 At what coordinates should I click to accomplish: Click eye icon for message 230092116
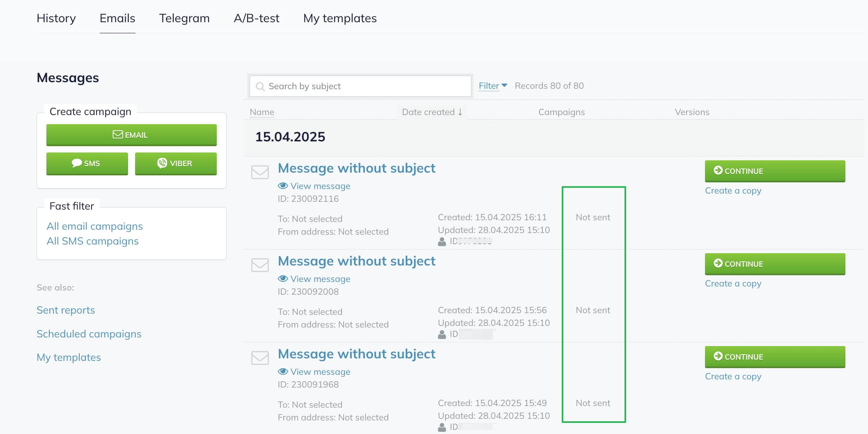283,186
